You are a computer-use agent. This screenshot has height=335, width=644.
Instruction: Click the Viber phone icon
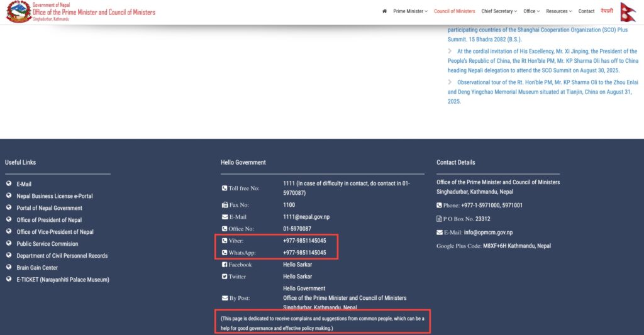click(x=225, y=241)
